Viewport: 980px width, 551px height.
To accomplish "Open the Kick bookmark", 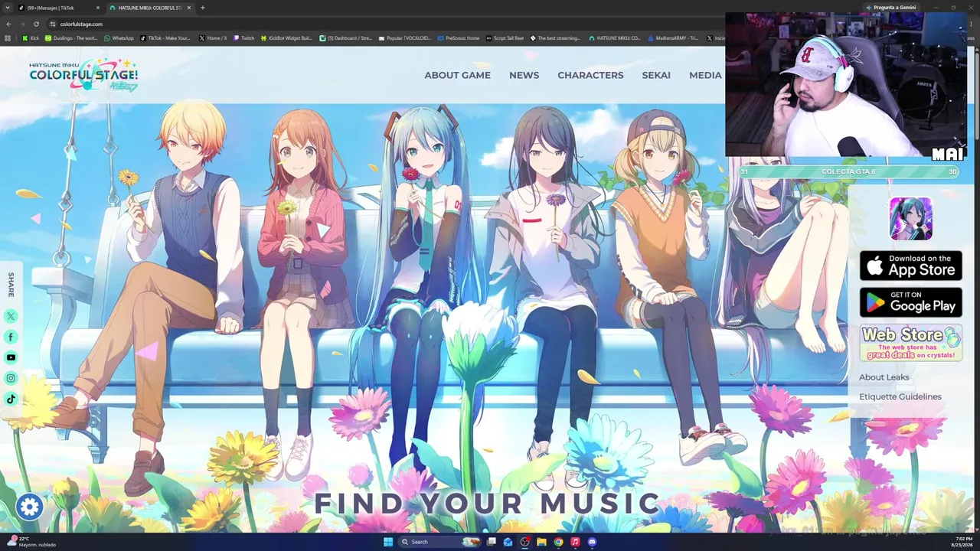I will pos(31,37).
